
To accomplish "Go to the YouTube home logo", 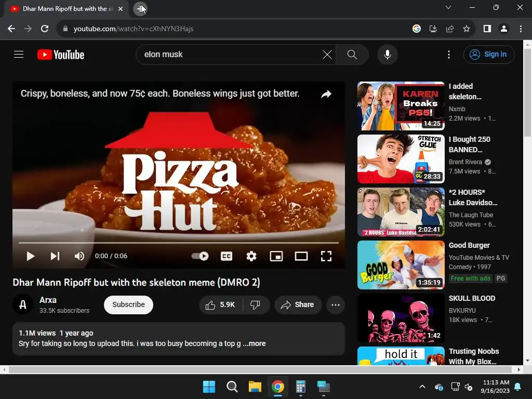I will tap(61, 55).
